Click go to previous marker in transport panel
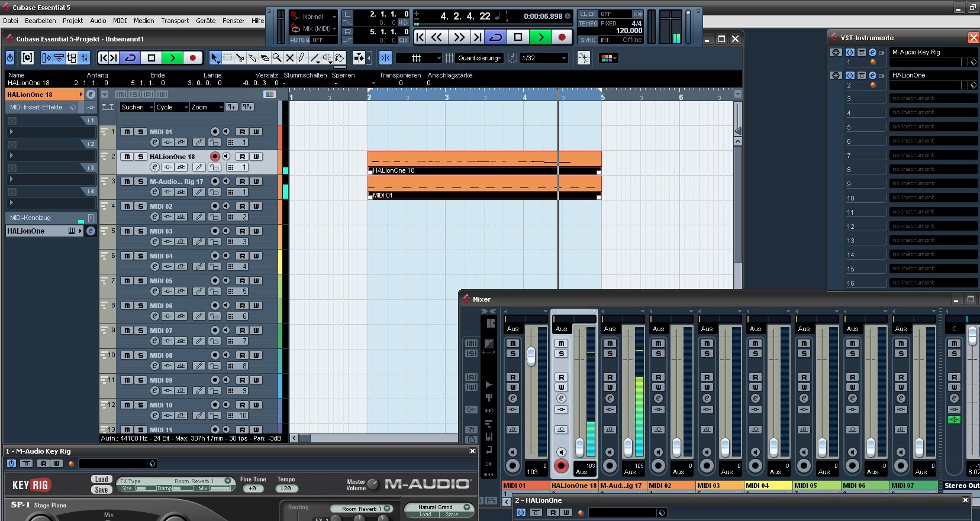Viewport: 980px width, 521px height. pyautogui.click(x=420, y=37)
